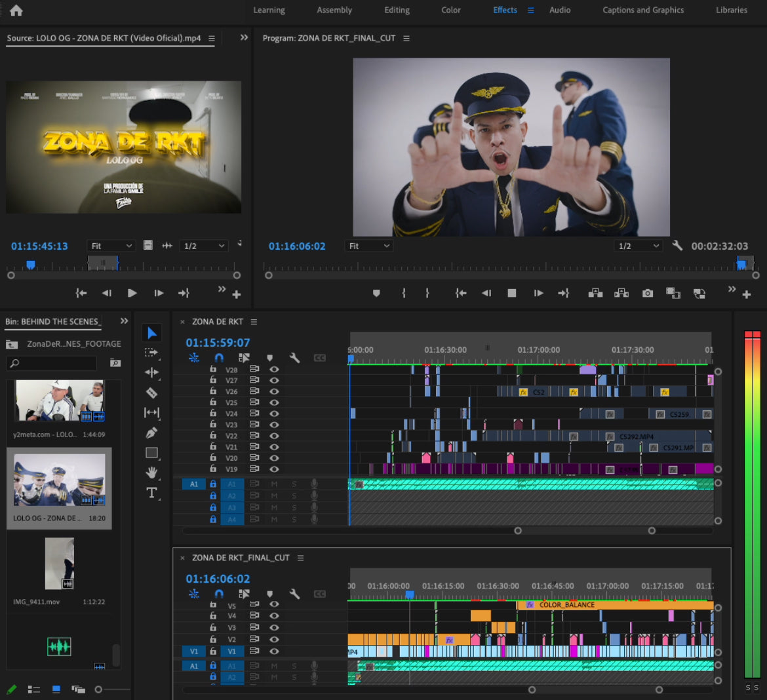Select the Type tool
This screenshot has width=767, height=700.
(x=151, y=493)
